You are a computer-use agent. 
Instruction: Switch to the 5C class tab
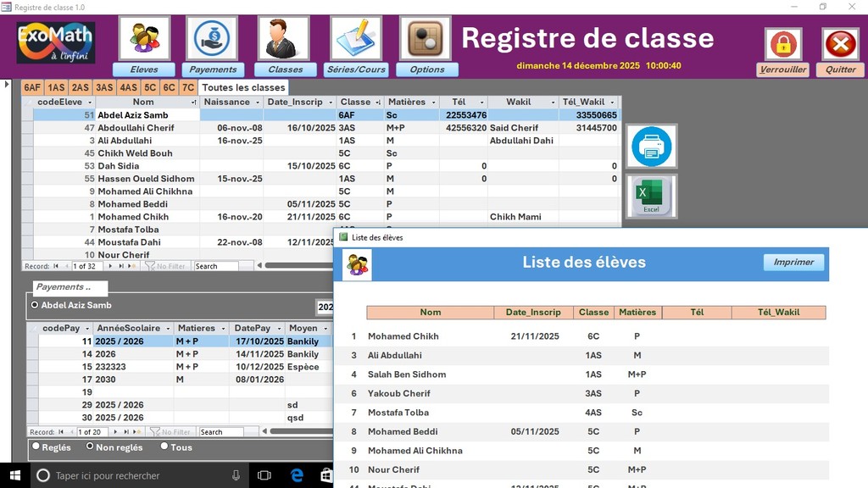[150, 87]
